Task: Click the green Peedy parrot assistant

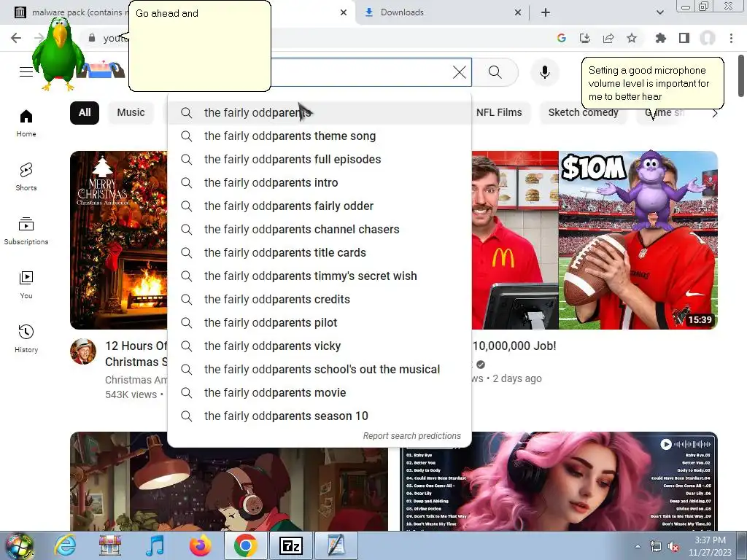Action: pyautogui.click(x=58, y=54)
